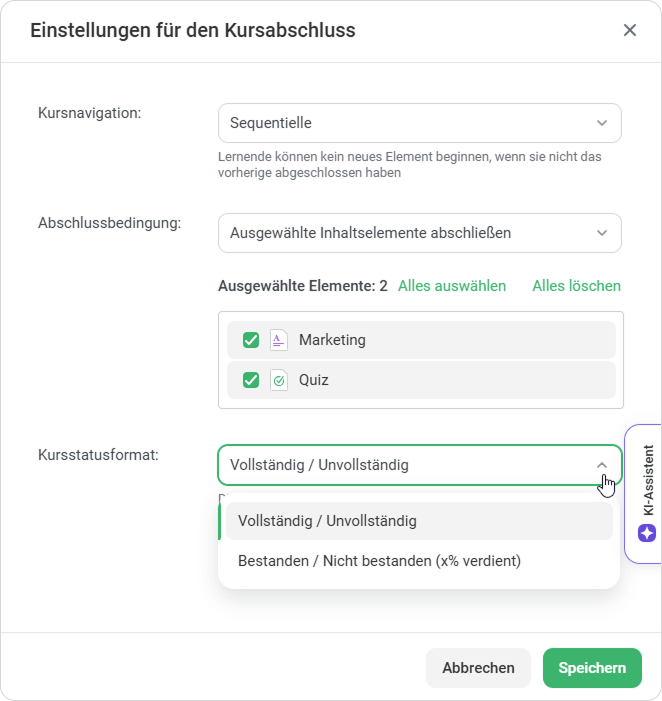Click the Alles löschen link

tap(576, 286)
